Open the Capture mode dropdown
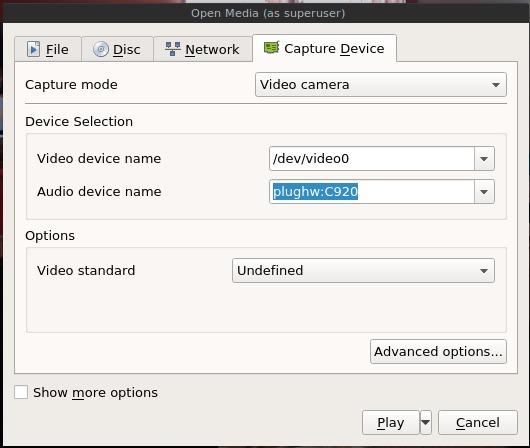The width and height of the screenshot is (530, 448). pos(381,85)
